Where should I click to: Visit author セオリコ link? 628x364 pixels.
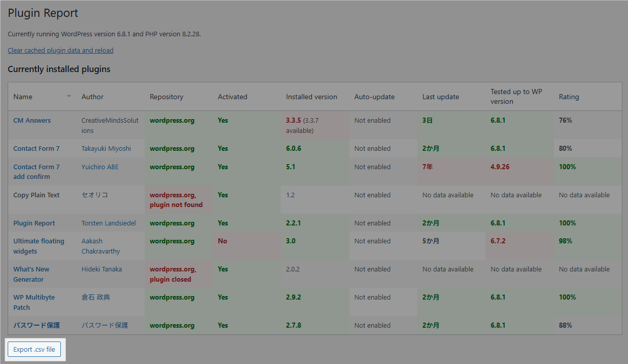click(95, 195)
